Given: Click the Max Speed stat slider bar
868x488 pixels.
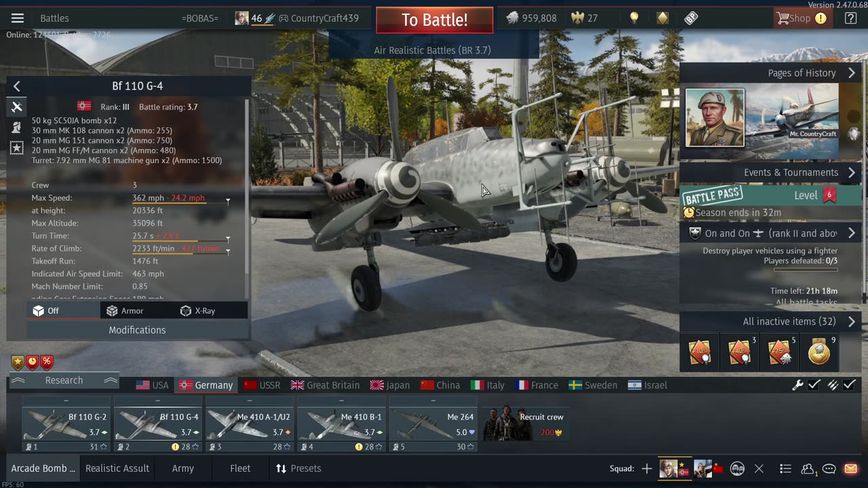Looking at the screenshot, I should [x=181, y=203].
